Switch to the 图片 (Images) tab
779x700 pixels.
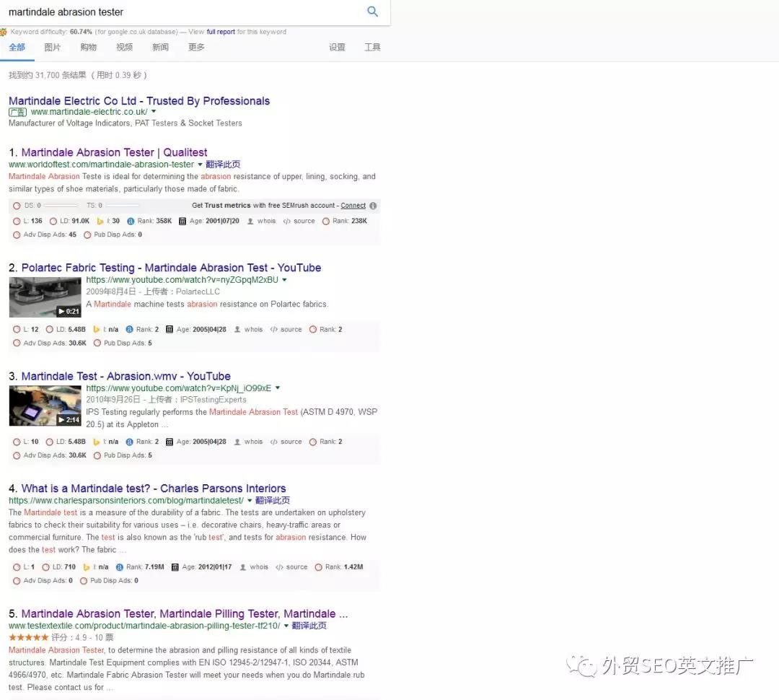52,47
